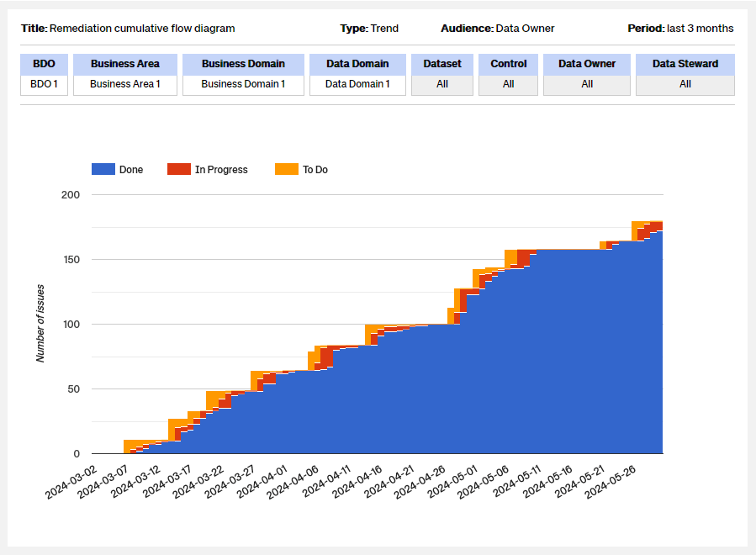
Task: Click the orange To Do legend swatch
Action: (x=287, y=169)
